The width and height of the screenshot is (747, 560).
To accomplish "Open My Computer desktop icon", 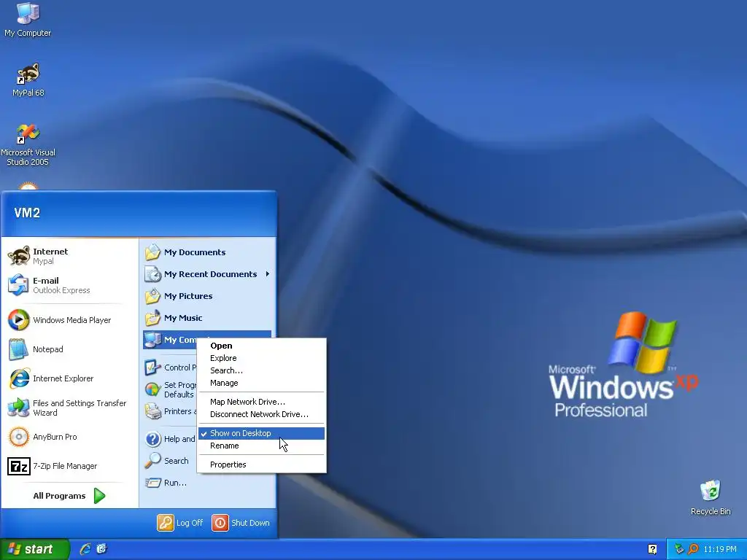I will (28, 19).
